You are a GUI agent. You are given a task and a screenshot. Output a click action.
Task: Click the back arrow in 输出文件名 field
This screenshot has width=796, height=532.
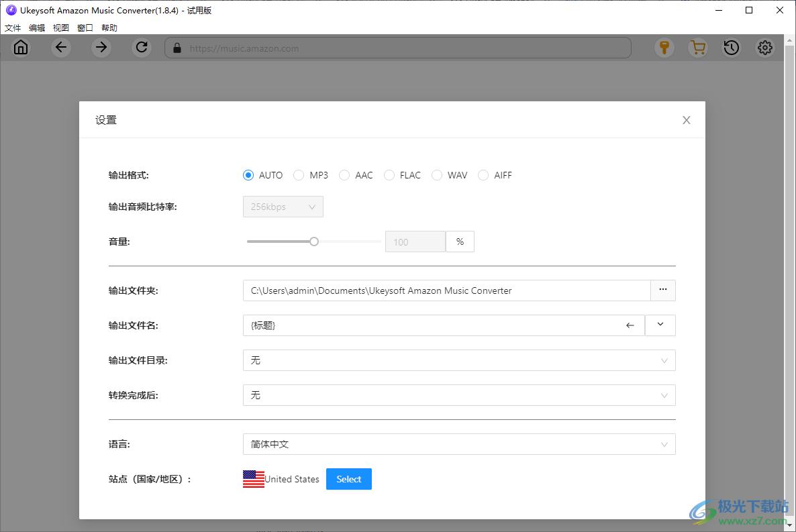pyautogui.click(x=630, y=325)
